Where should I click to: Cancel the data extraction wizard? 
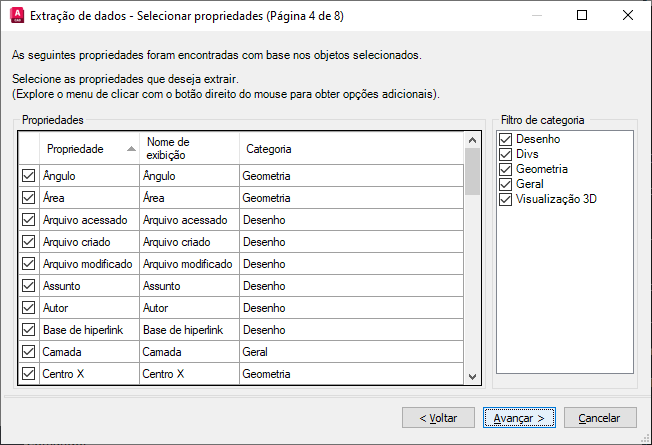coord(600,418)
